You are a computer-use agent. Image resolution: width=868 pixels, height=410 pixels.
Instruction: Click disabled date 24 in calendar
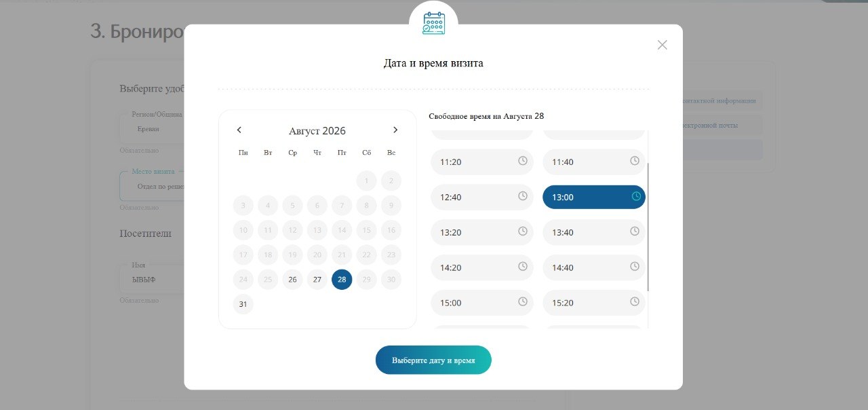243,280
